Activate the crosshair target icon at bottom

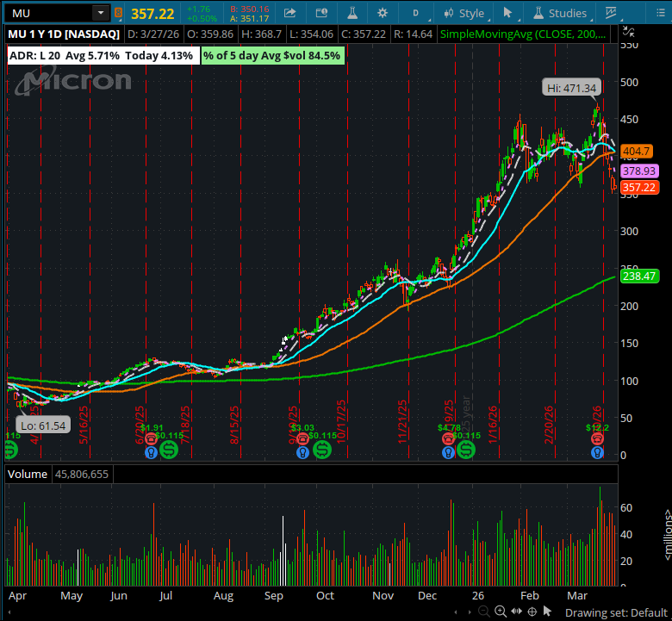(532, 612)
